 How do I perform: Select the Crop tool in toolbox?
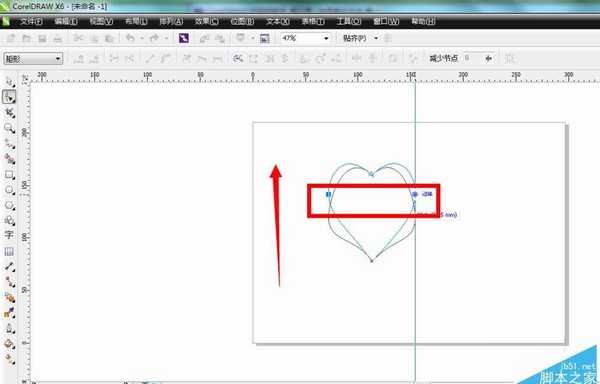(x=9, y=112)
